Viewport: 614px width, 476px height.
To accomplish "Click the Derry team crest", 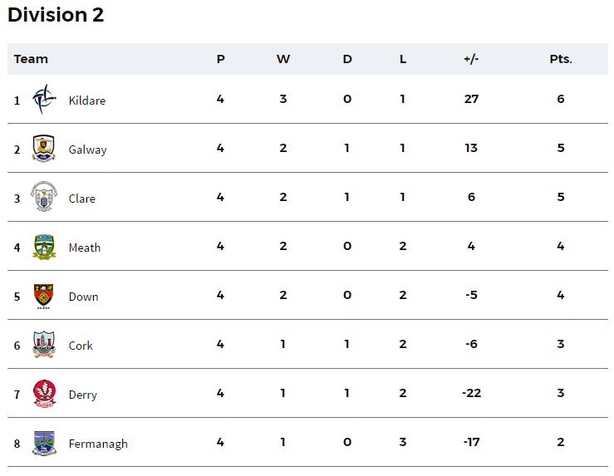I will tap(44, 394).
